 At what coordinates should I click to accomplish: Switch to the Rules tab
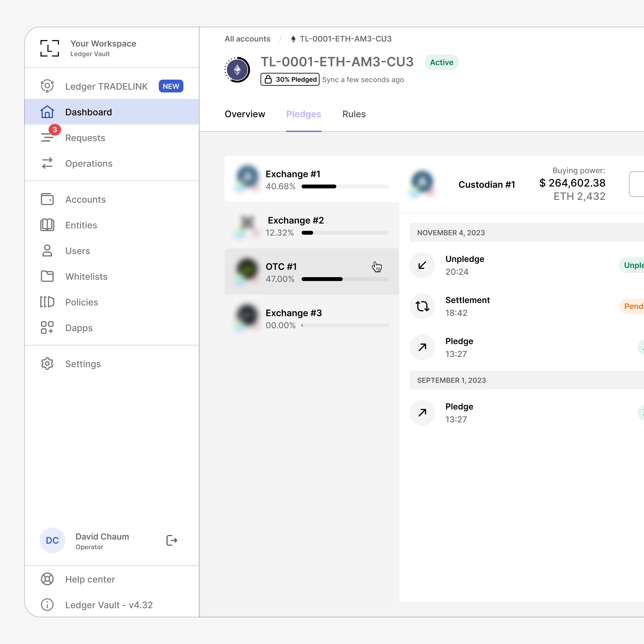[x=354, y=114]
